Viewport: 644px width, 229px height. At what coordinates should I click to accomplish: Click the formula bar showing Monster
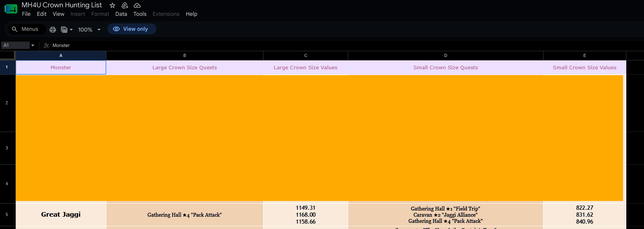347,45
